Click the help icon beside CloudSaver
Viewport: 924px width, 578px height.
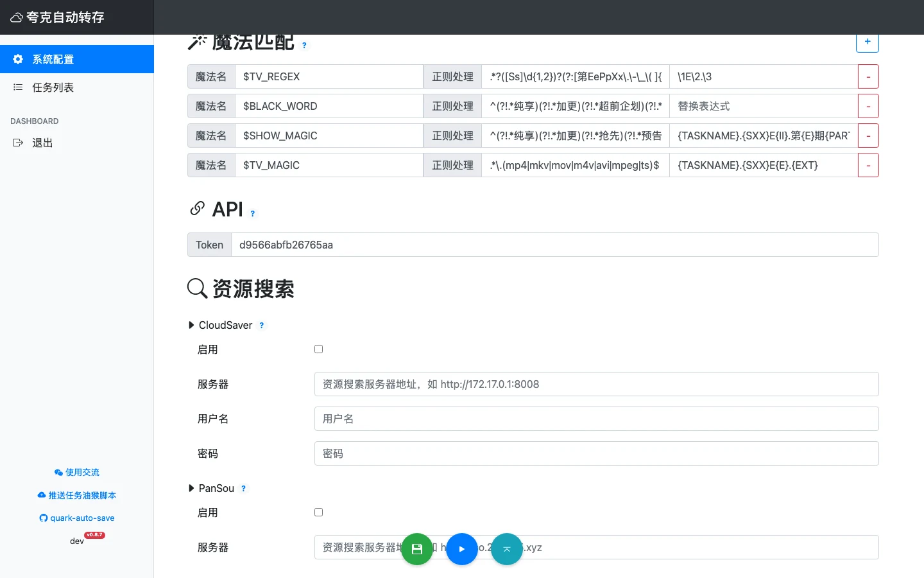(262, 326)
